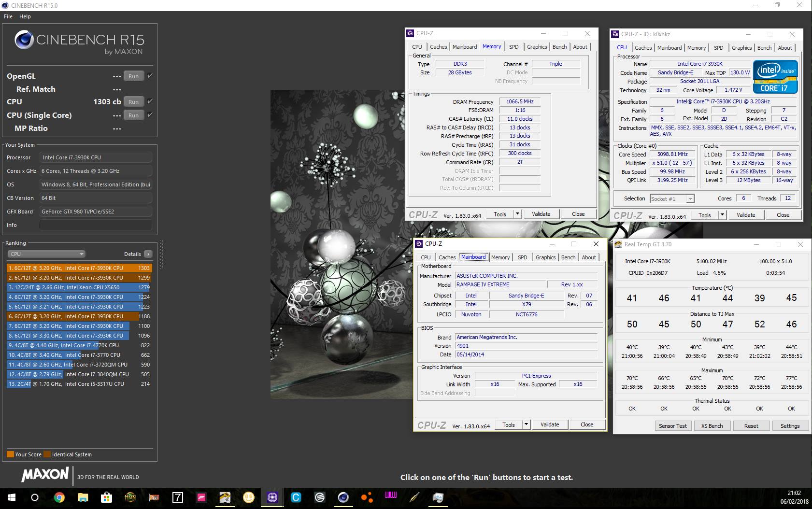Switch to SPD tab in CPU-Z Memory window
Viewport: 812px width, 509px height.
point(514,47)
